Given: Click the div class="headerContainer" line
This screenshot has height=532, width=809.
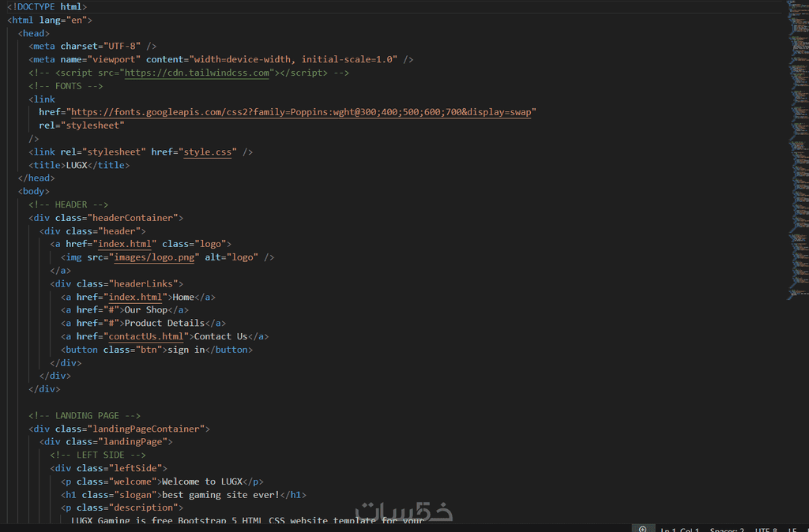Looking at the screenshot, I should pyautogui.click(x=106, y=218).
